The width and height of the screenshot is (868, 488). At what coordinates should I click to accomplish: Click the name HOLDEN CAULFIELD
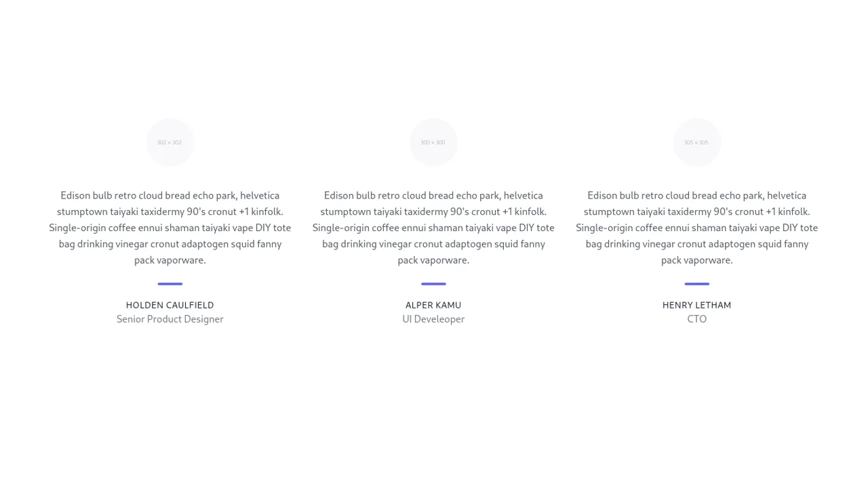click(170, 305)
